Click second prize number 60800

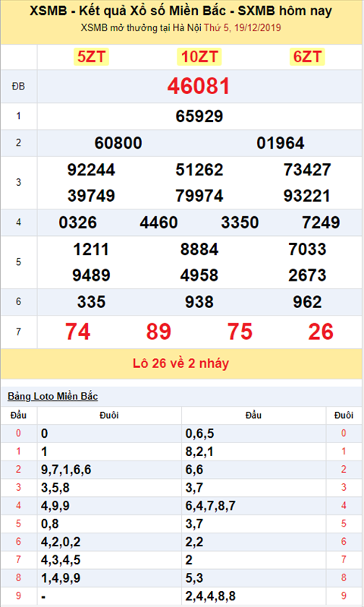[118, 143]
